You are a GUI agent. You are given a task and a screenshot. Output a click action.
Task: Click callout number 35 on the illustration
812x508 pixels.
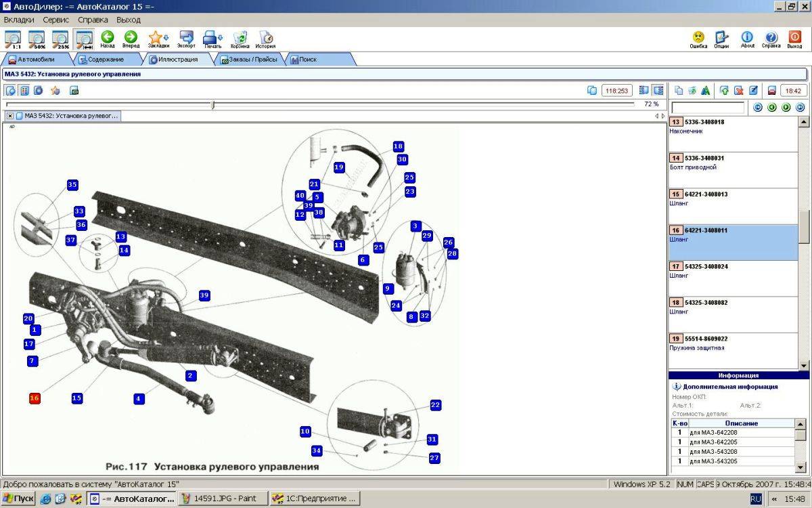[72, 185]
